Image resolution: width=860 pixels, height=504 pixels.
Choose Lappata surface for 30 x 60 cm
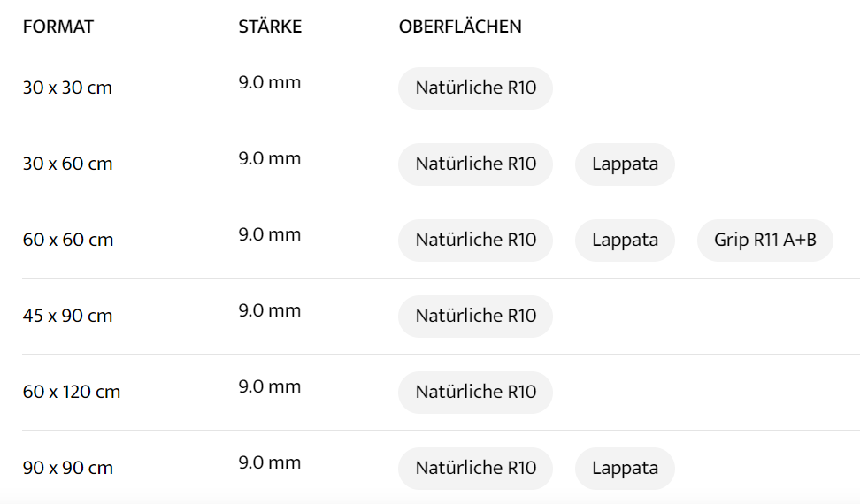click(625, 164)
